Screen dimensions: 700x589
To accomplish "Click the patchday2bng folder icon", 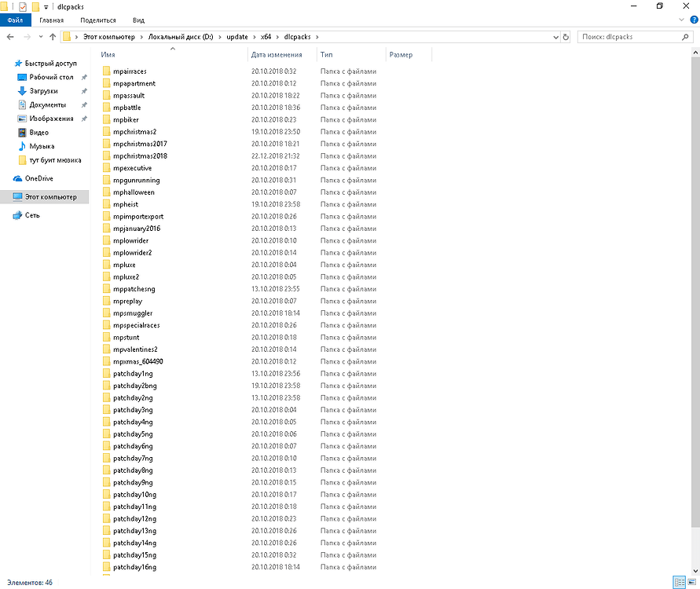I will (106, 386).
